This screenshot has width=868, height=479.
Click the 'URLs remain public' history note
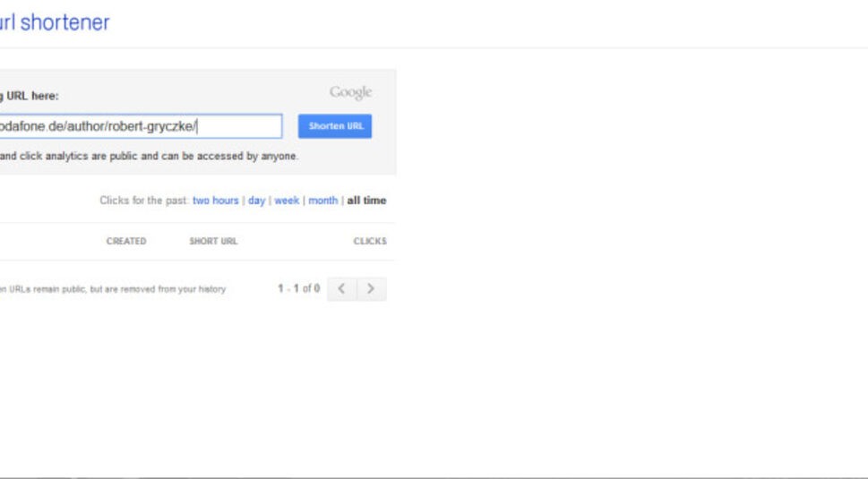[x=112, y=289]
